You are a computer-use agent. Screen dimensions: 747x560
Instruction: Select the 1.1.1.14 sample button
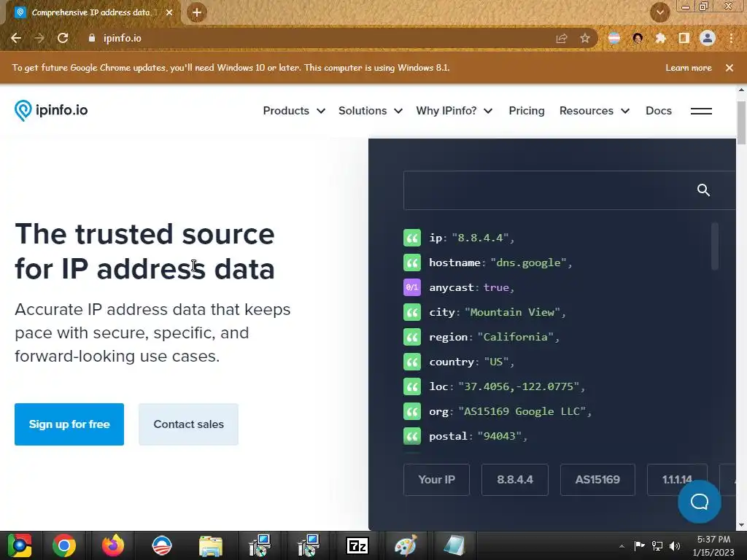click(677, 480)
